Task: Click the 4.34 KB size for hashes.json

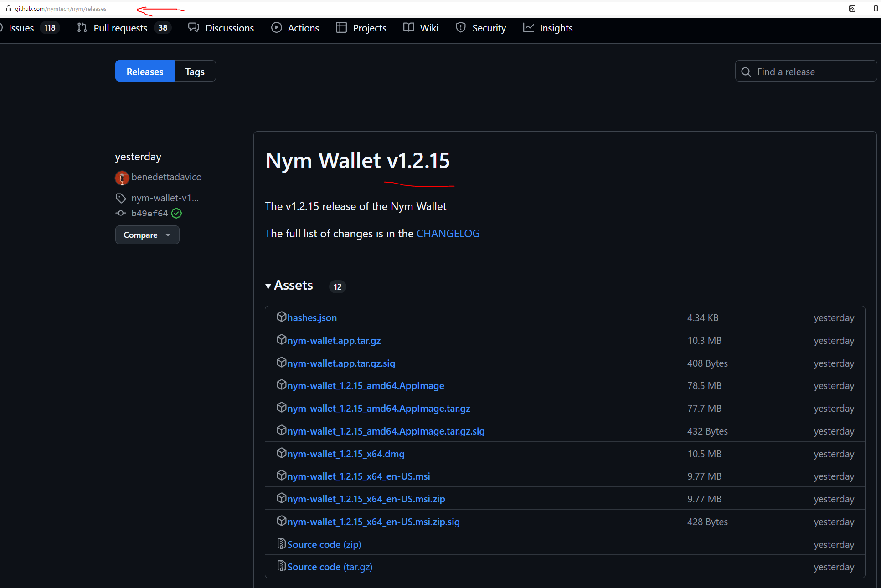Action: [703, 317]
